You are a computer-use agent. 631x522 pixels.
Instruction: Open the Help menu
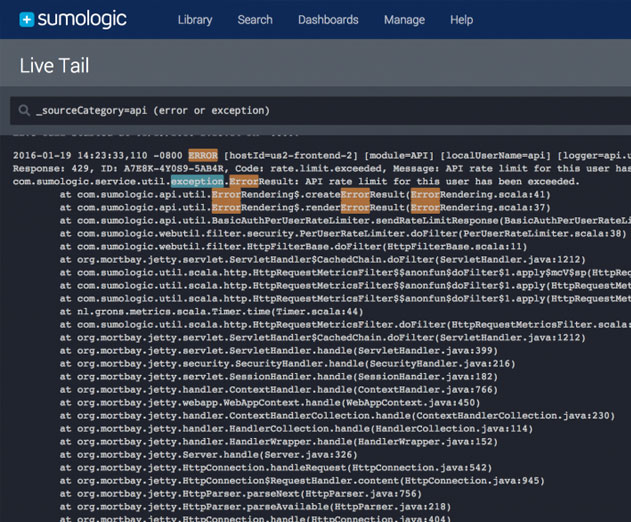coord(461,20)
